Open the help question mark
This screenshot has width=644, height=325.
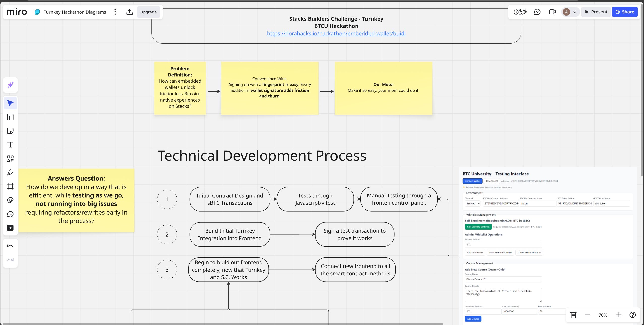coord(633,315)
